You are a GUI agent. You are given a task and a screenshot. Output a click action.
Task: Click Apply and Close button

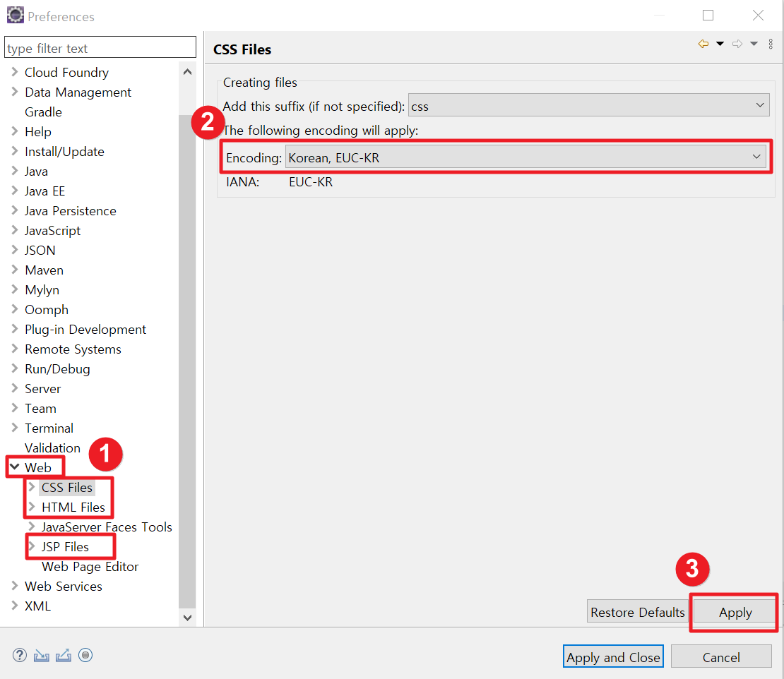(613, 657)
